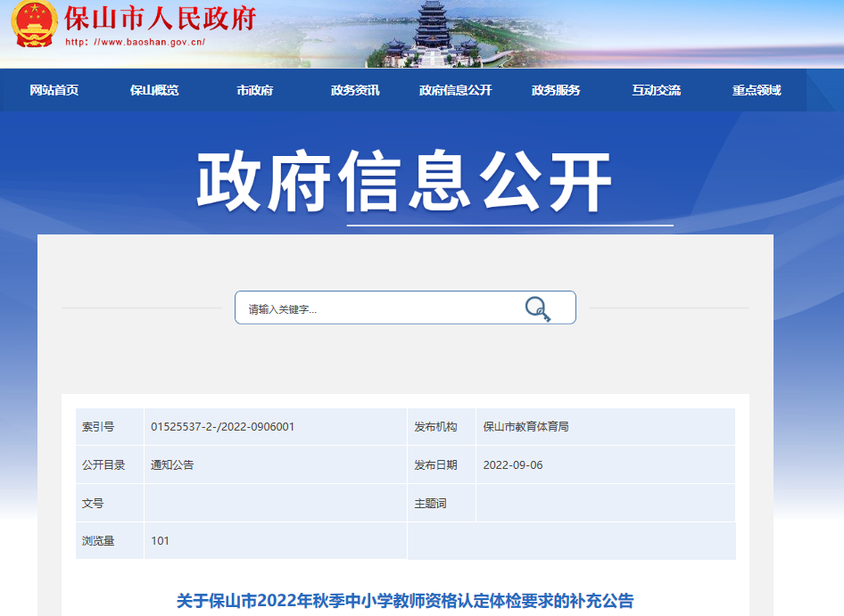Click the 2022年秋季中小学教师资格认定 announcement title

[x=405, y=601]
